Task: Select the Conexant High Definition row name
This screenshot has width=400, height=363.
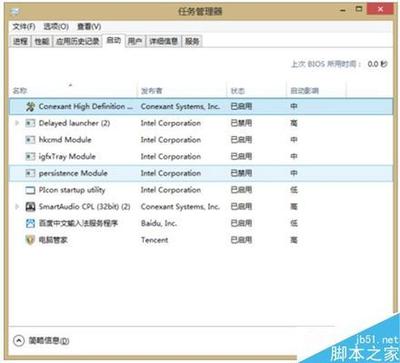Action: 86,107
